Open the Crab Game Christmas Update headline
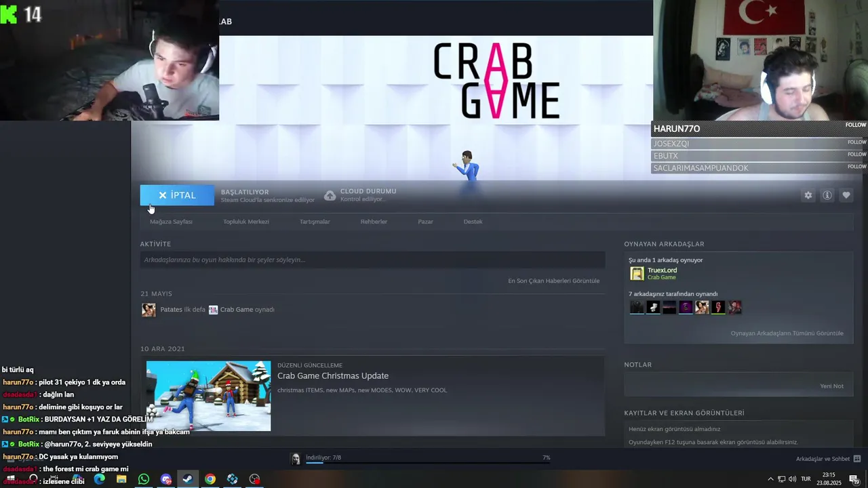Image resolution: width=868 pixels, height=488 pixels. coord(333,376)
